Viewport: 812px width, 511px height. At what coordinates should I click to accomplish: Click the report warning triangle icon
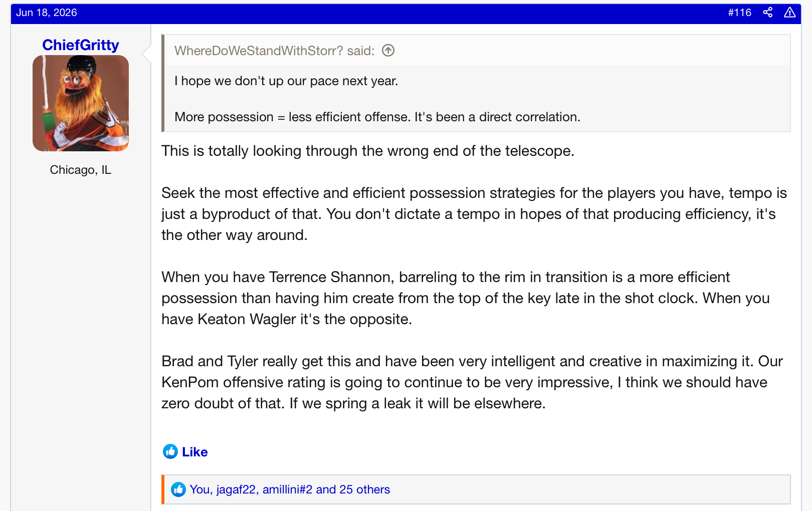(790, 13)
